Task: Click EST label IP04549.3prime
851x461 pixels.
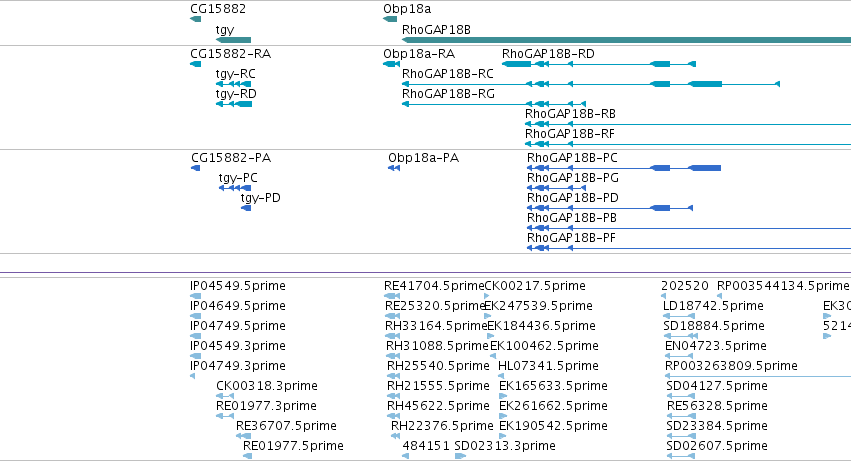Action: click(x=238, y=346)
